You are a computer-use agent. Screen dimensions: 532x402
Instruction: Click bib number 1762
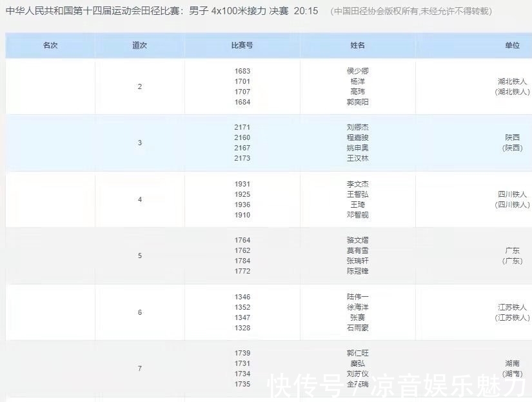[242, 250]
